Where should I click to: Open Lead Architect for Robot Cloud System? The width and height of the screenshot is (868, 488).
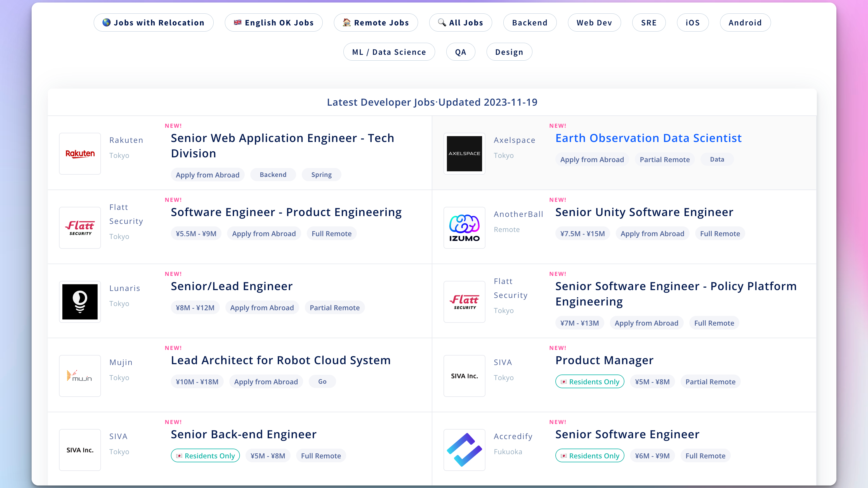(281, 360)
